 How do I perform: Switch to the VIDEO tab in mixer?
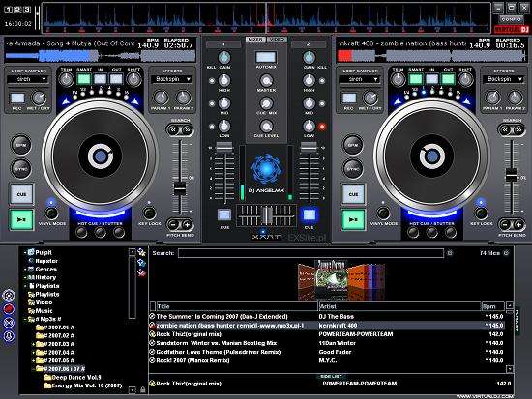pos(277,40)
